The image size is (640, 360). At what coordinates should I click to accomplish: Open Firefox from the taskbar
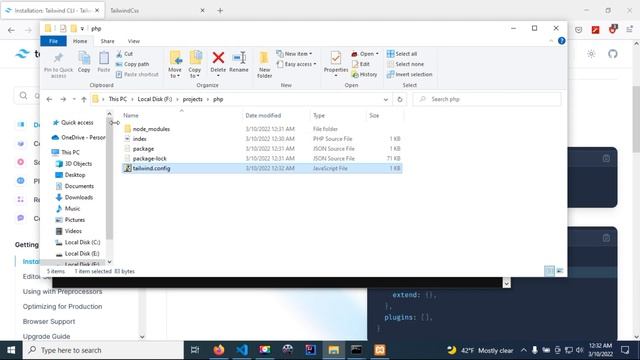point(219,350)
